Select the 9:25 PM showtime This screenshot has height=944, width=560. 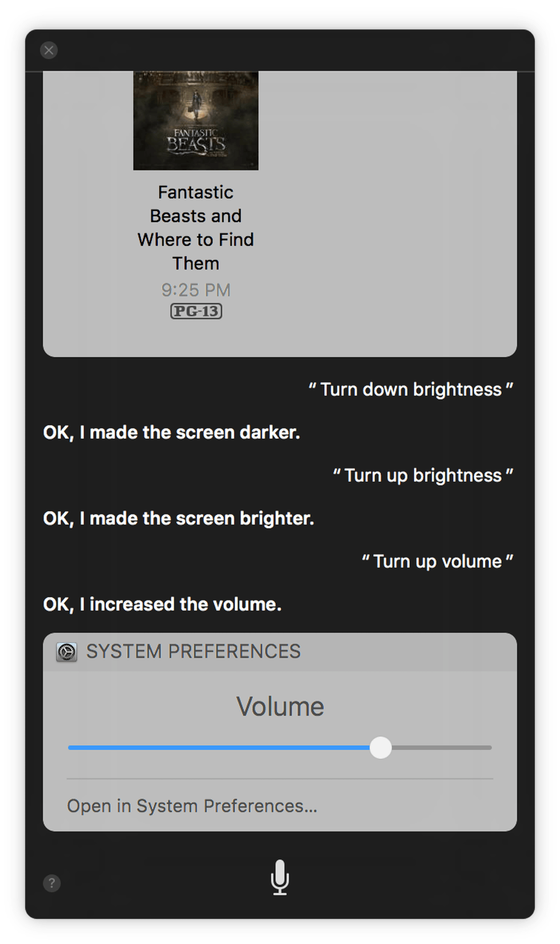tap(195, 290)
